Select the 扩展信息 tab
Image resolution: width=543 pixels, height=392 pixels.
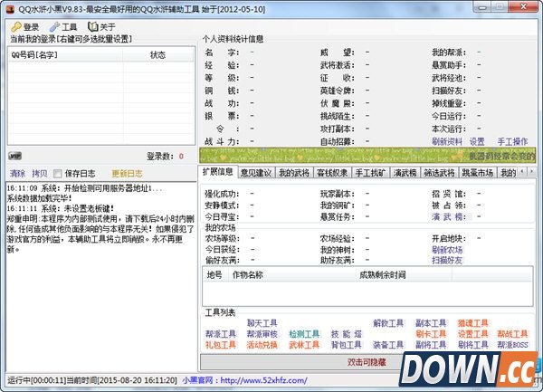(x=218, y=172)
